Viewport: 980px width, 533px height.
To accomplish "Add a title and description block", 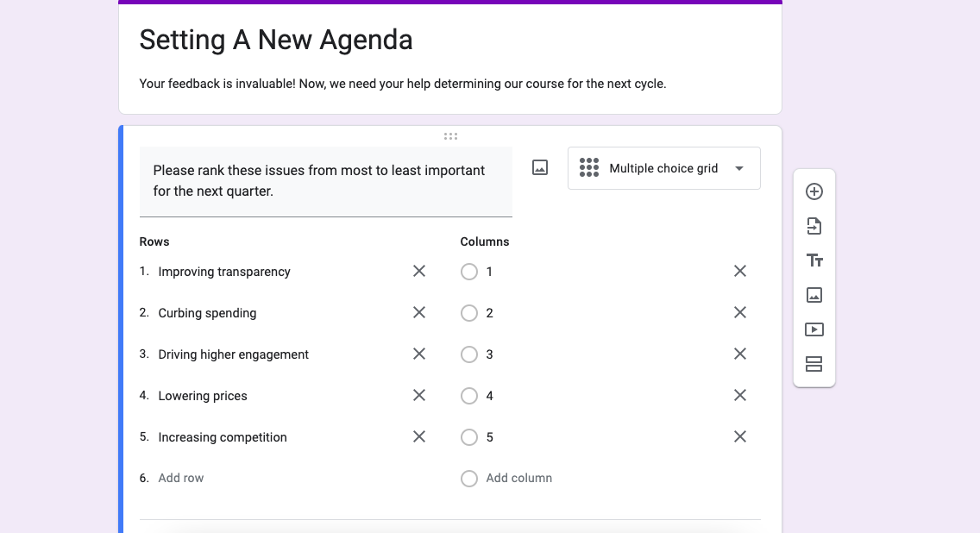I will 814,260.
